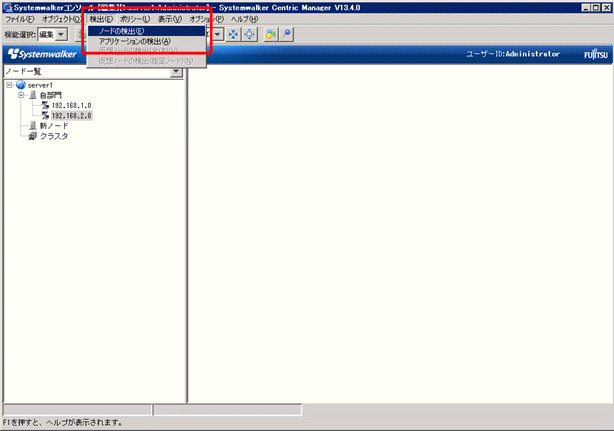The height and width of the screenshot is (431, 614).
Task: Collapse the 自部門 tree branch
Action: click(21, 95)
